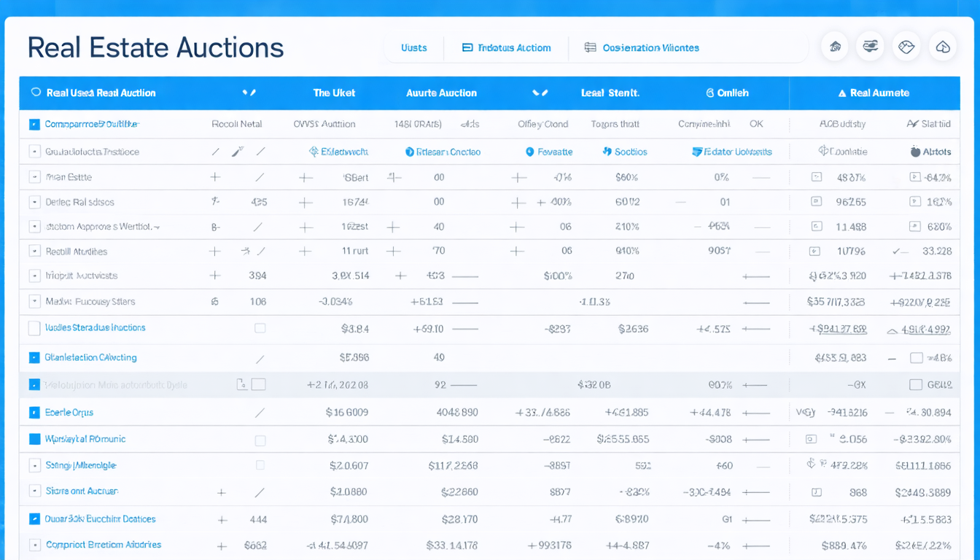Uncheck the Glanletaction CAlvcting row checkbox
This screenshot has height=560, width=980.
34,358
